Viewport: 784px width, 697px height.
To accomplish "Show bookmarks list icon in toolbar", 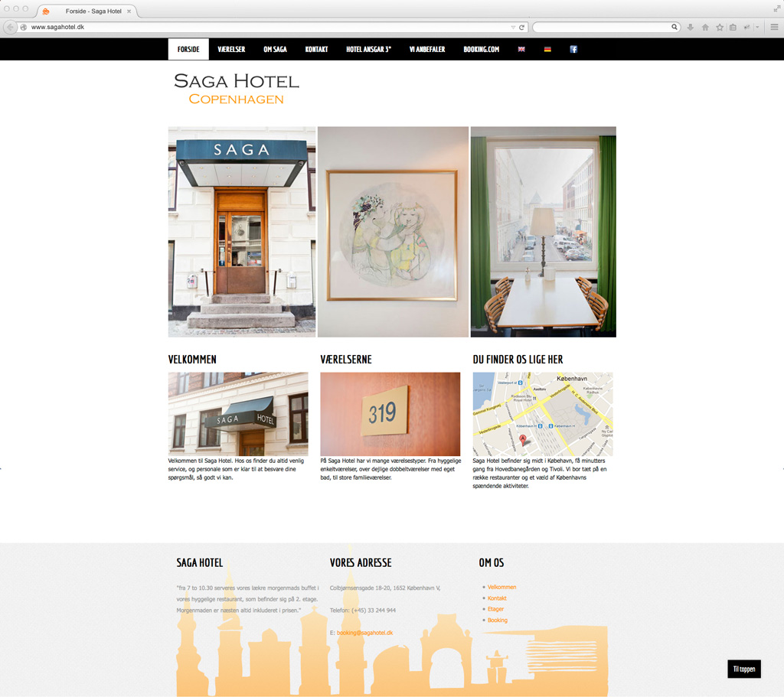I will (733, 27).
